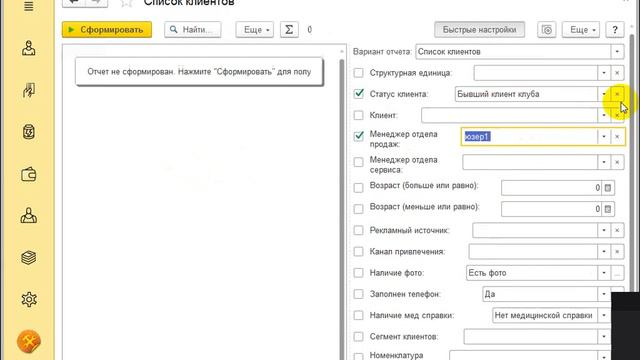
Task: Open the wallet finance sidebar icon
Action: point(29,175)
